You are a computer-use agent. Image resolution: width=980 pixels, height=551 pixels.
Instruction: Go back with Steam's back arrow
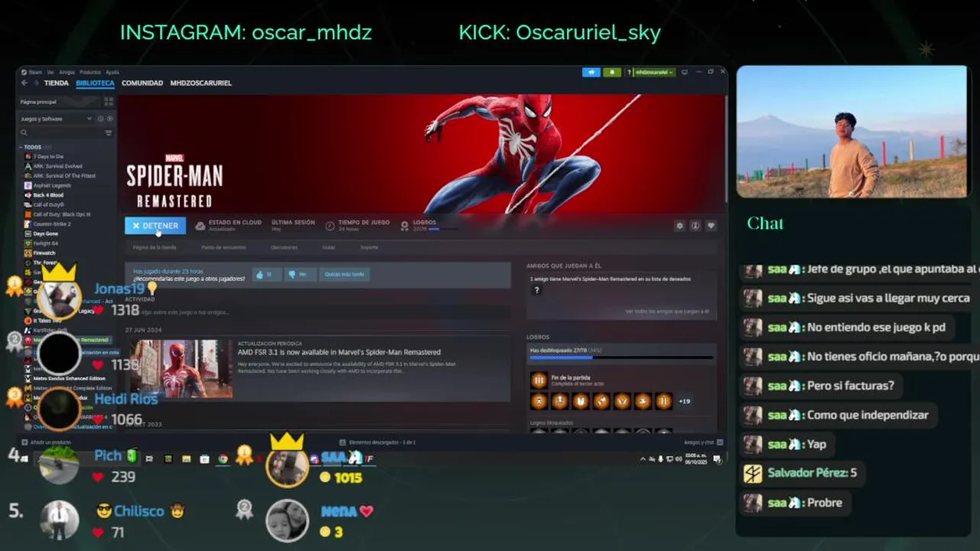click(24, 83)
